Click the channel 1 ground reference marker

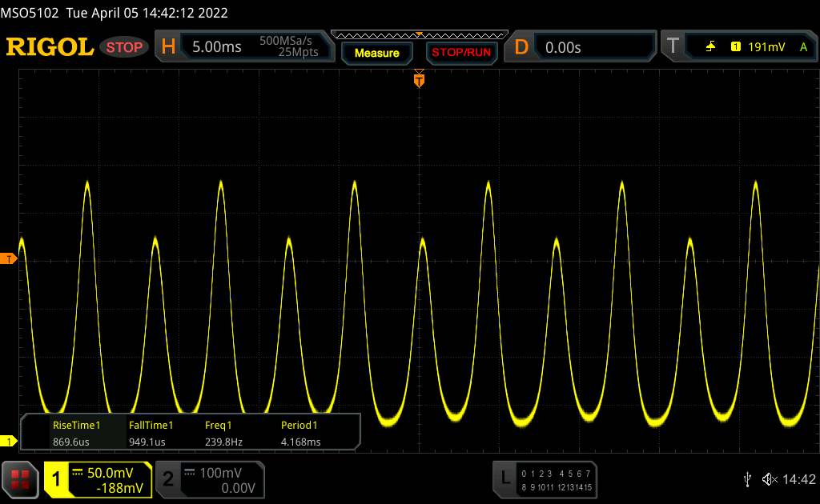[x=9, y=441]
